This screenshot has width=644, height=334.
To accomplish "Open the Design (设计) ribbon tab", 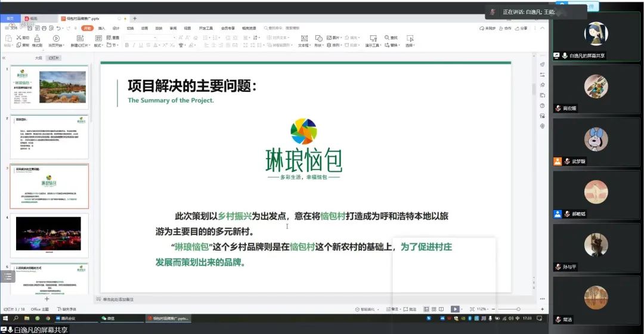I will click(x=116, y=29).
